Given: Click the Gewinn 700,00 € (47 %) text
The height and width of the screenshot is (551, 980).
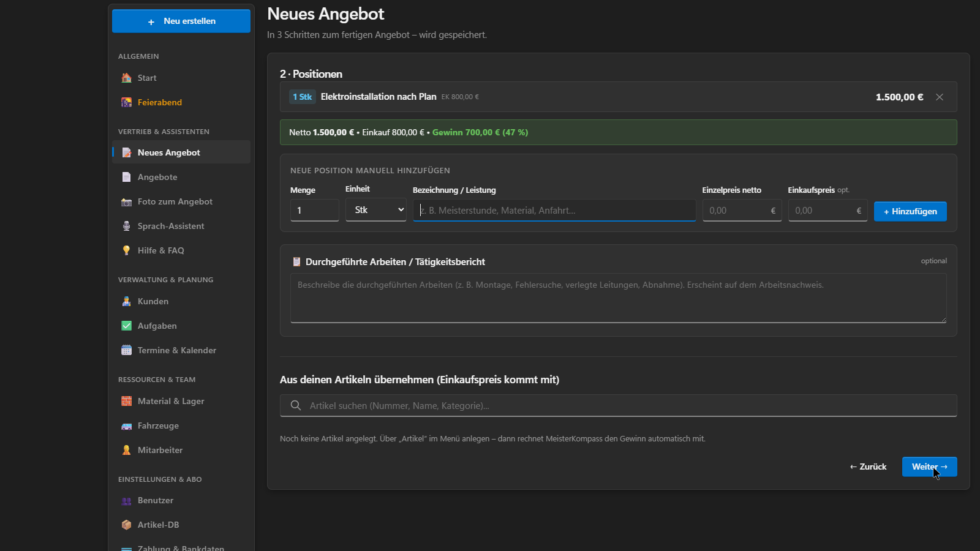Looking at the screenshot, I should coord(480,132).
